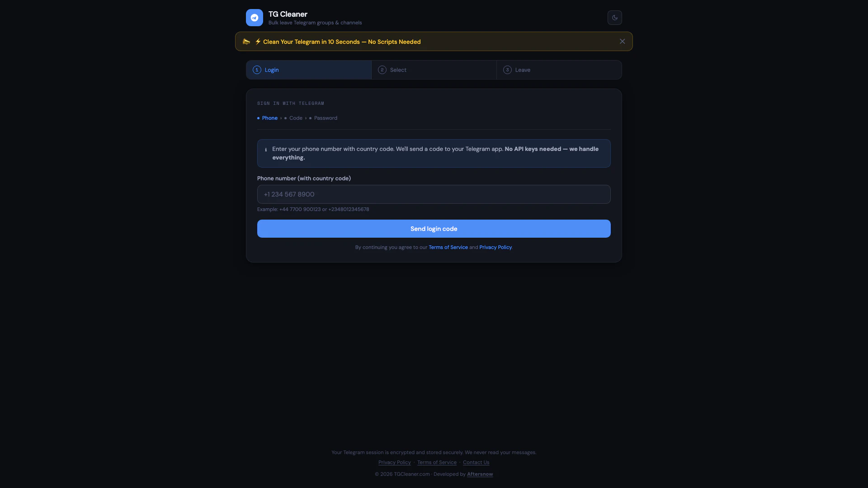Switch to the Select step tab

tap(434, 70)
